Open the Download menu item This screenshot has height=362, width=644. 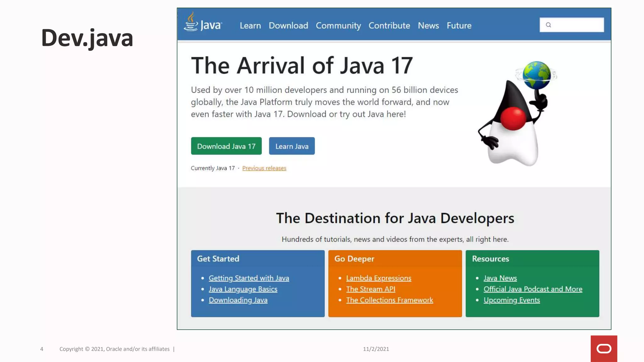[x=288, y=25]
